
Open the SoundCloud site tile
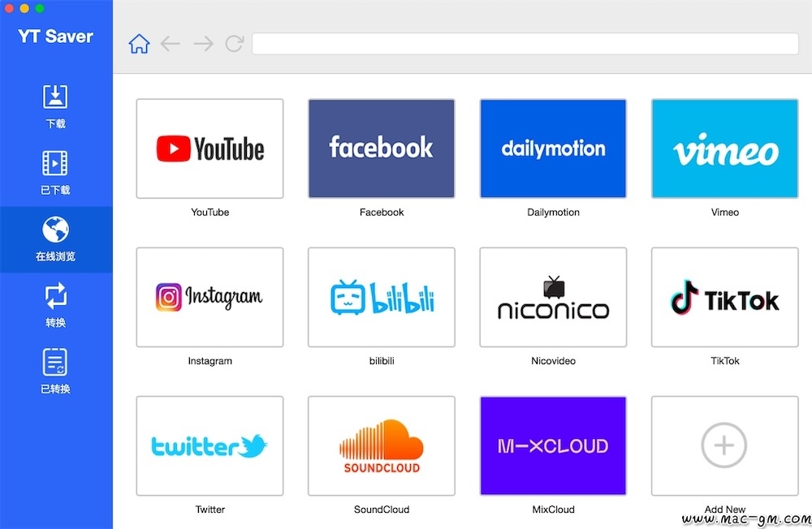[382, 445]
